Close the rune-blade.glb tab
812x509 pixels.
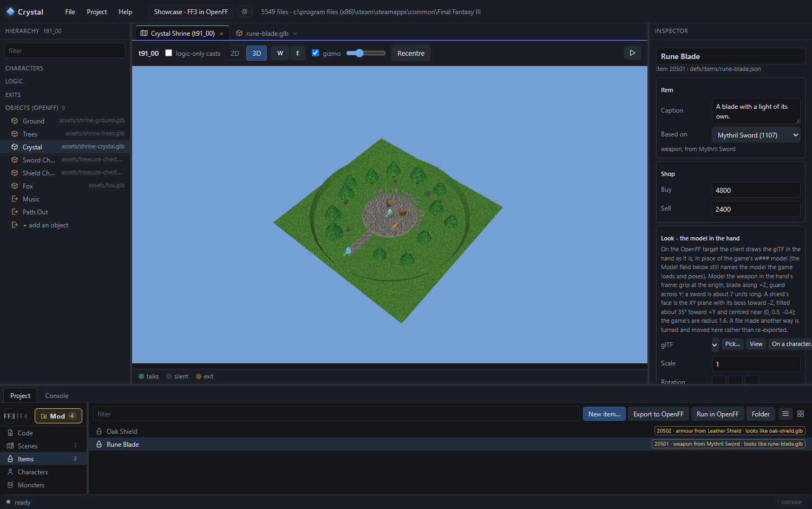pyautogui.click(x=295, y=34)
